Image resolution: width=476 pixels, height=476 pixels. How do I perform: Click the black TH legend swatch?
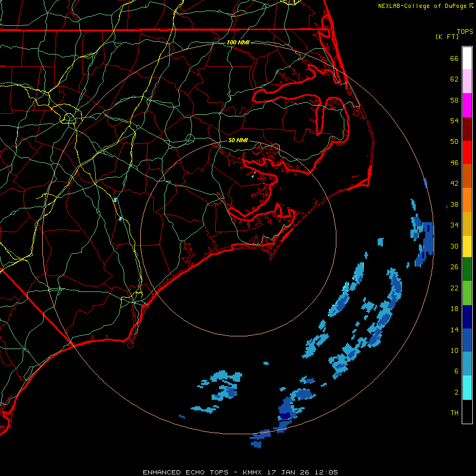pos(467,411)
